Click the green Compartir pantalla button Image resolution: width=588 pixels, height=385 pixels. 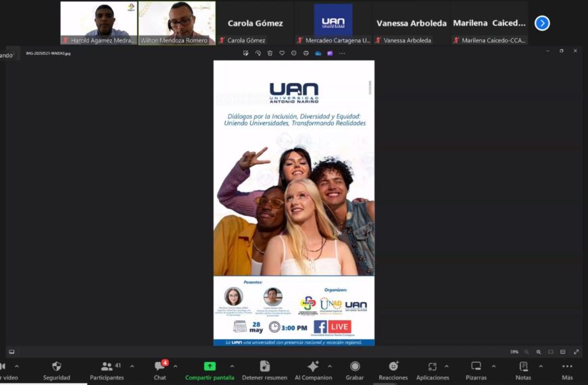click(210, 367)
